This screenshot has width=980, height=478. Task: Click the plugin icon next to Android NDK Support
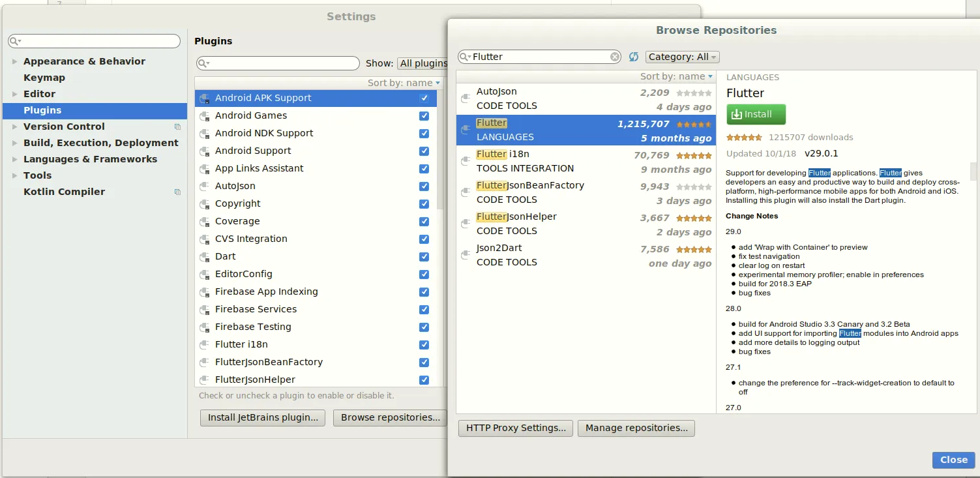205,133
